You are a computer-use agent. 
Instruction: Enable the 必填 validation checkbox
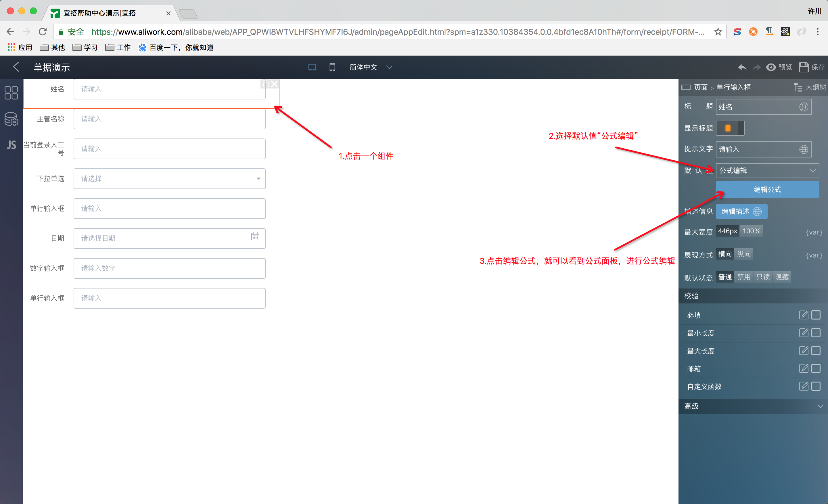point(816,315)
